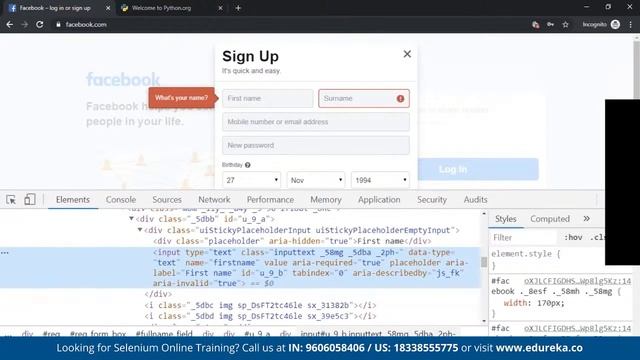Click the #u_9_a breadcrumb
The height and width of the screenshot is (360, 640).
tap(257, 333)
